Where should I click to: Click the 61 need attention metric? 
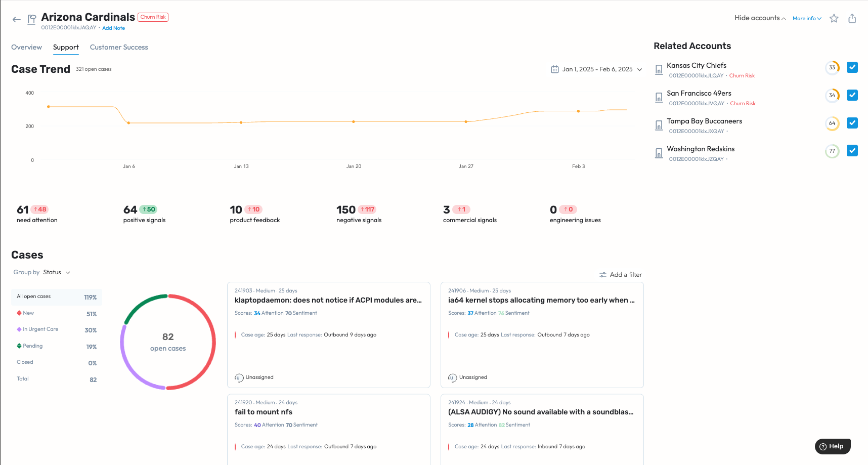pos(37,214)
